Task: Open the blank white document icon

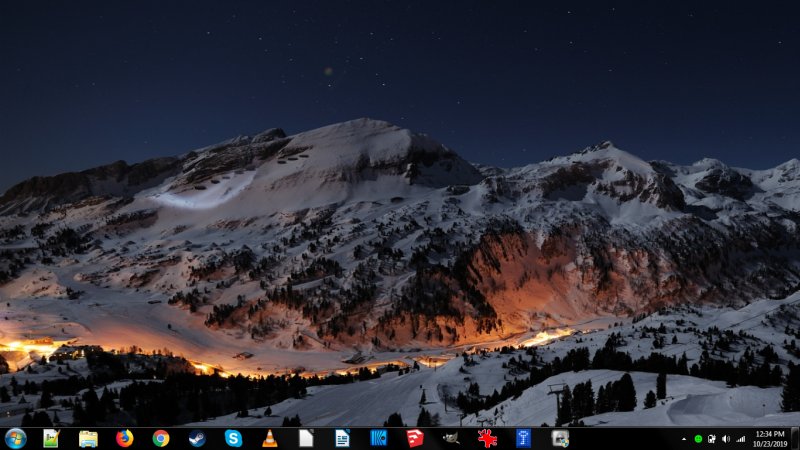Action: 306,438
